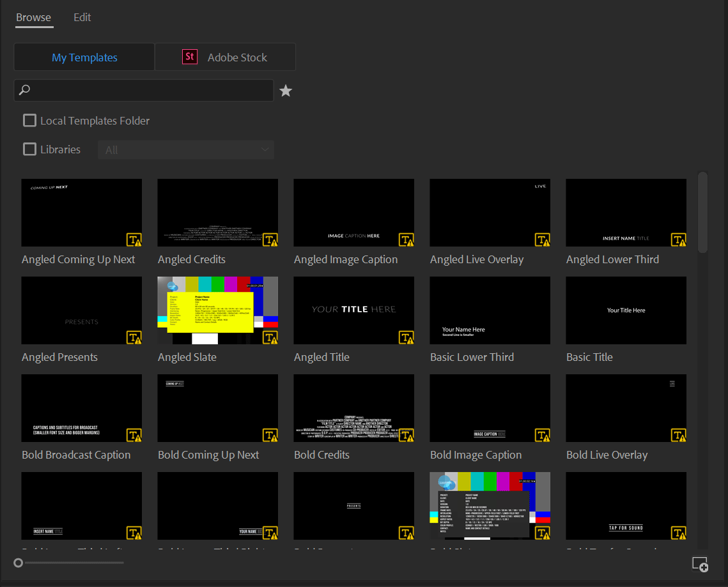Click the vertical scrollbar of the template list
The height and width of the screenshot is (587, 728).
coord(703,213)
